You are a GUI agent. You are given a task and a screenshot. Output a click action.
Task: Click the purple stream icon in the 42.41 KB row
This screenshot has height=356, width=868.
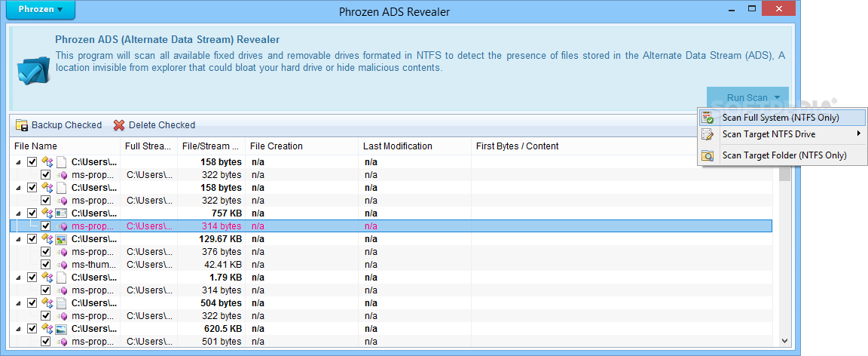pos(63,265)
